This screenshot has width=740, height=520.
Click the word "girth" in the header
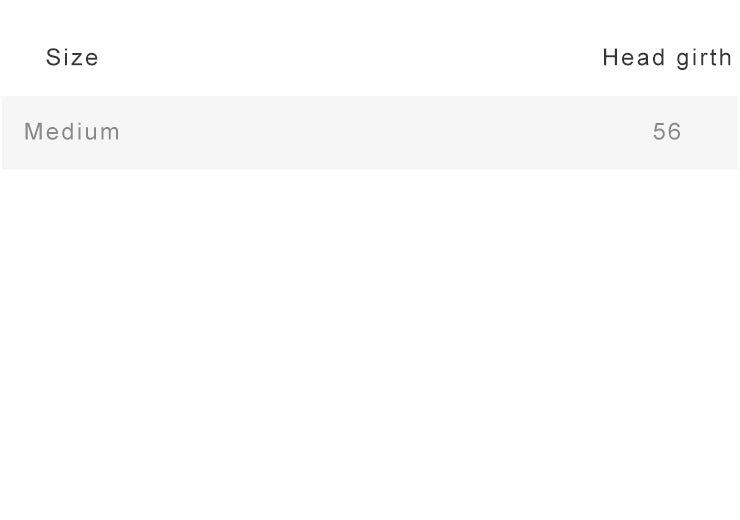pyautogui.click(x=704, y=58)
